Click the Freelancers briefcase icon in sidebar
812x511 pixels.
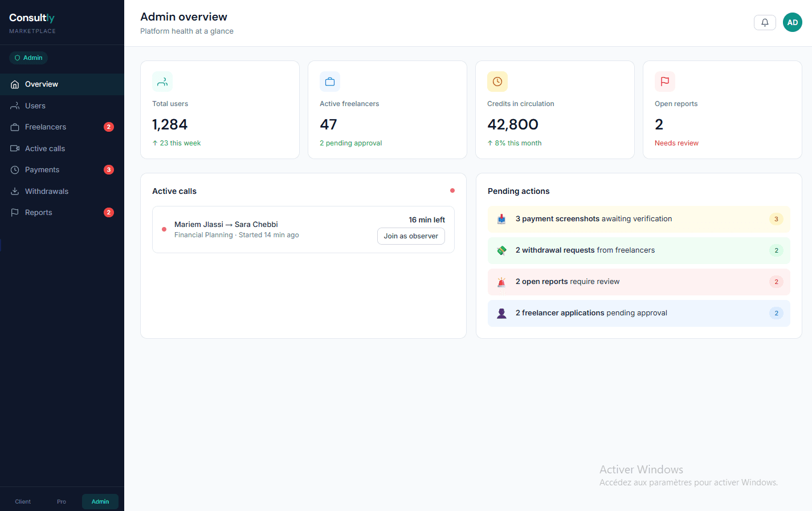(x=15, y=127)
